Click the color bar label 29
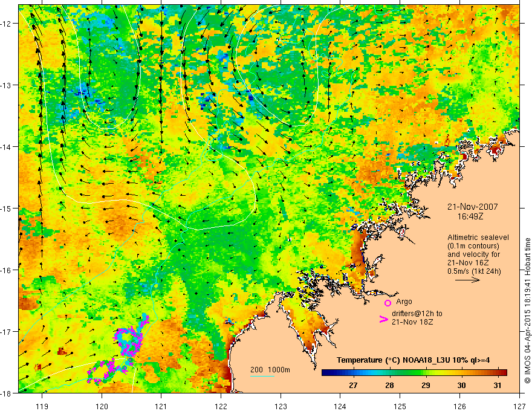Viewport: 532px width, 411px height. coord(426,385)
